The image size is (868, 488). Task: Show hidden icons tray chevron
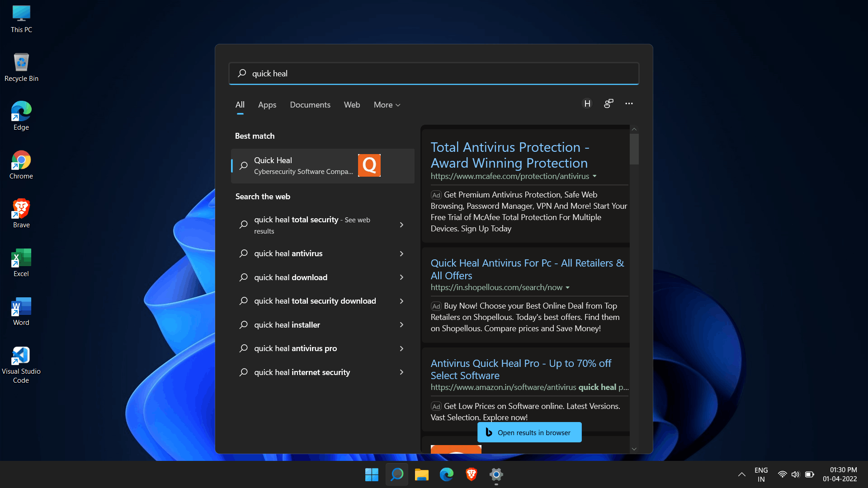pyautogui.click(x=741, y=474)
